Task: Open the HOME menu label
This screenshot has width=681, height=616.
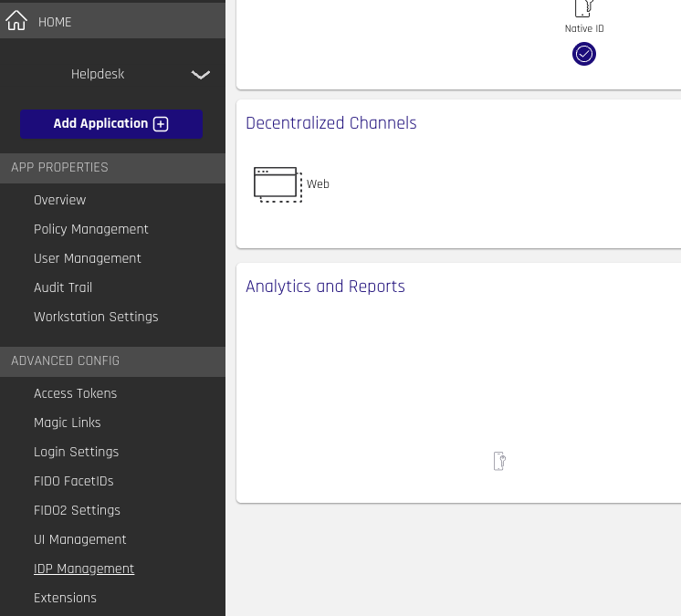Action: [x=55, y=22]
